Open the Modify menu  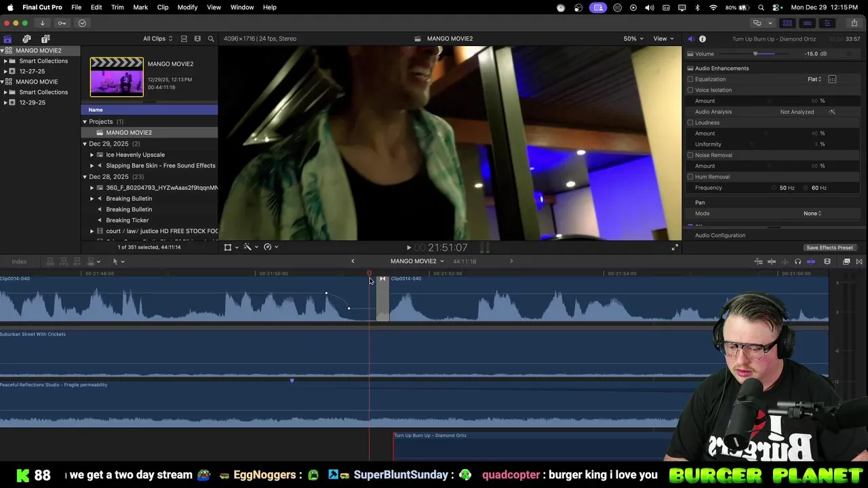click(x=187, y=7)
